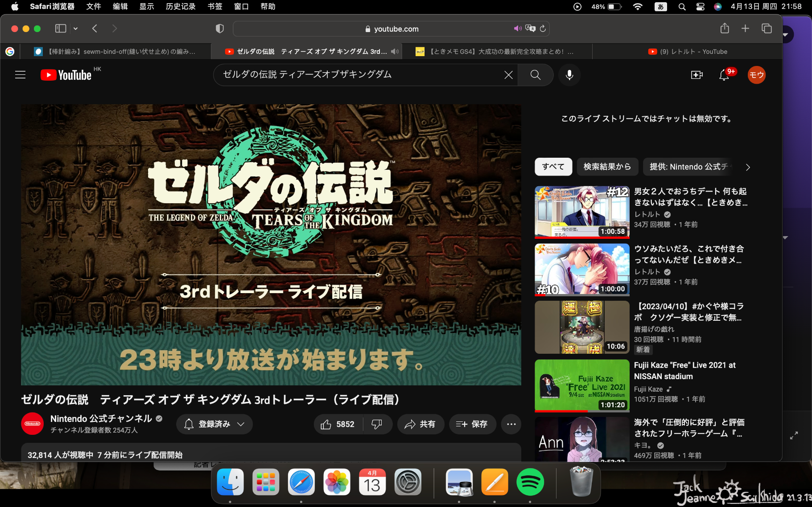812x507 pixels.
Task: Open the sidebar dropdown chevron in Safari
Action: tap(75, 29)
